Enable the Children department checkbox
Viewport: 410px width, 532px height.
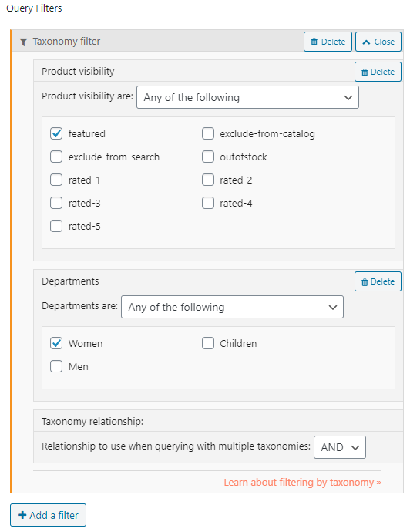[x=208, y=343]
